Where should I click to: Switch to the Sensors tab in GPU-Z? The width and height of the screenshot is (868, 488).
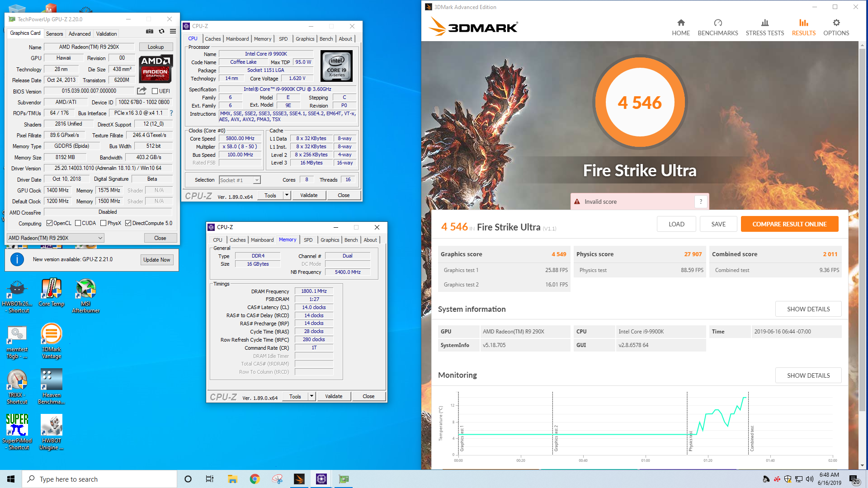pyautogui.click(x=55, y=34)
